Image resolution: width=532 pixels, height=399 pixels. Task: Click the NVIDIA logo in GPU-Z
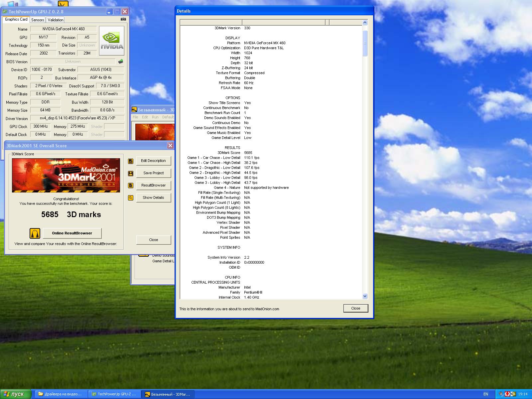point(112,41)
